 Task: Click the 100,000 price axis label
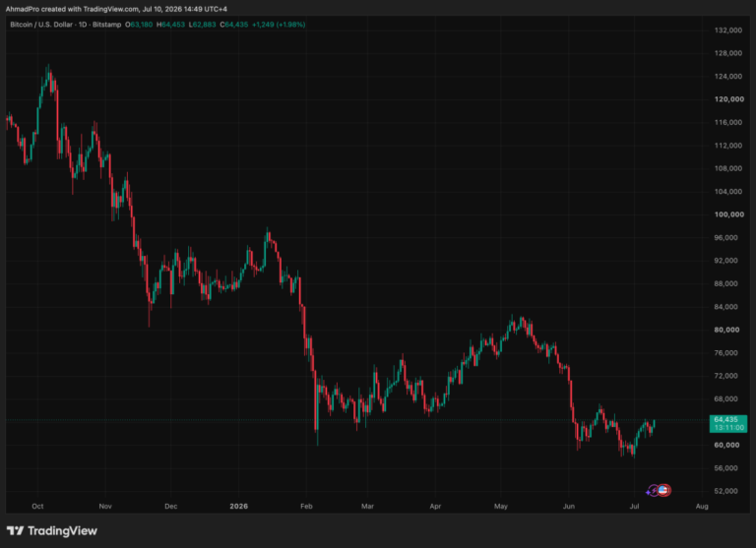tap(728, 214)
